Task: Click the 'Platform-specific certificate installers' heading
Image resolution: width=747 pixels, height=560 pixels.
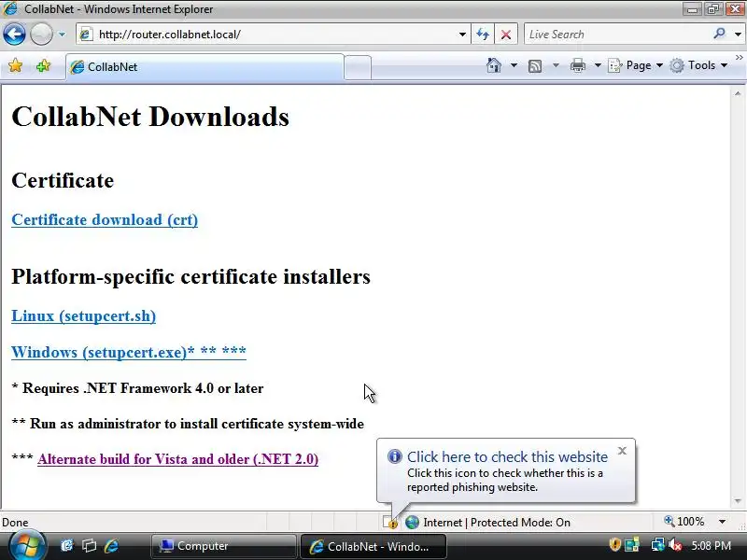Action: [190, 276]
